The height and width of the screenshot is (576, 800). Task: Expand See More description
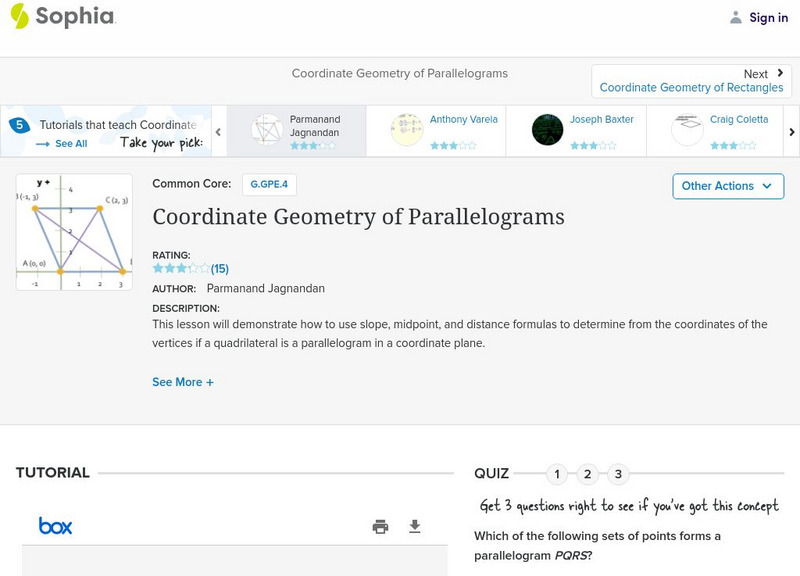[183, 382]
